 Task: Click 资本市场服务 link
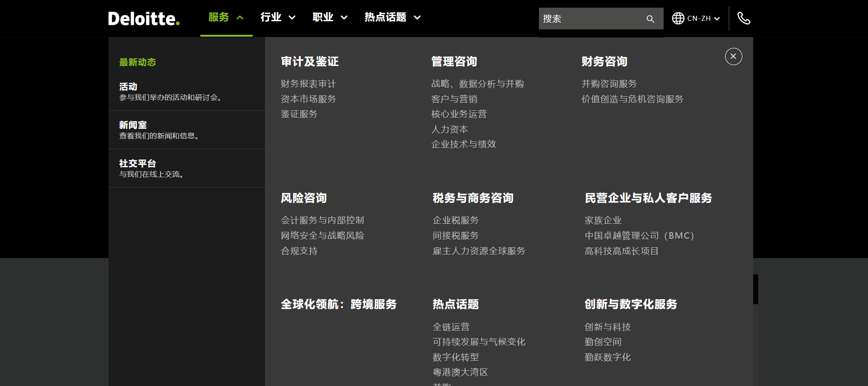coord(308,99)
